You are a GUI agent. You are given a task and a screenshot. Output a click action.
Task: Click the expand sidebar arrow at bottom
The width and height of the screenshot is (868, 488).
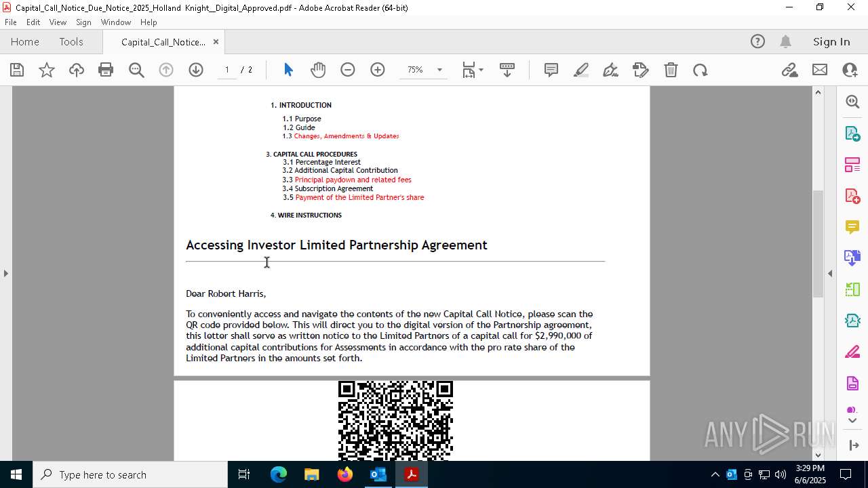click(x=853, y=445)
